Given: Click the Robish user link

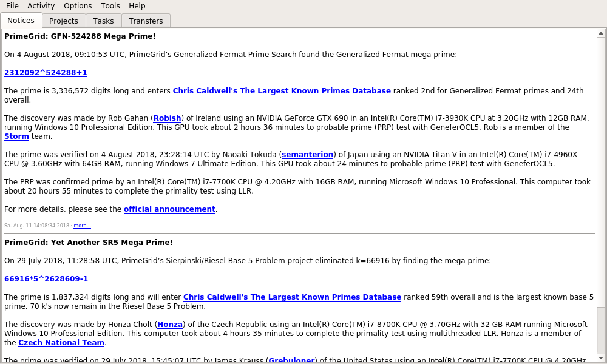Looking at the screenshot, I should click(167, 118).
